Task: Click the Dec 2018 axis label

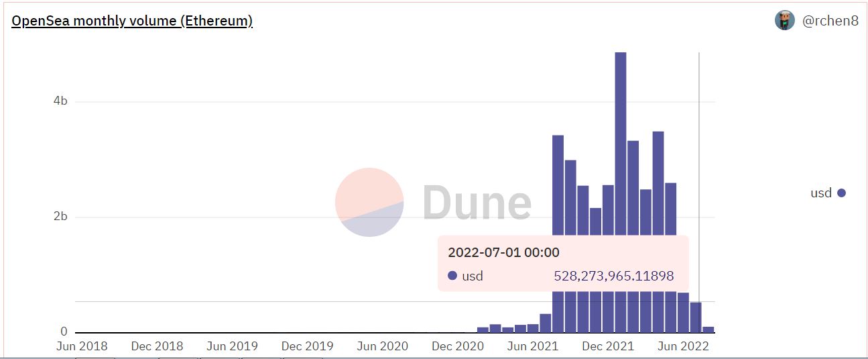Action: 157,346
